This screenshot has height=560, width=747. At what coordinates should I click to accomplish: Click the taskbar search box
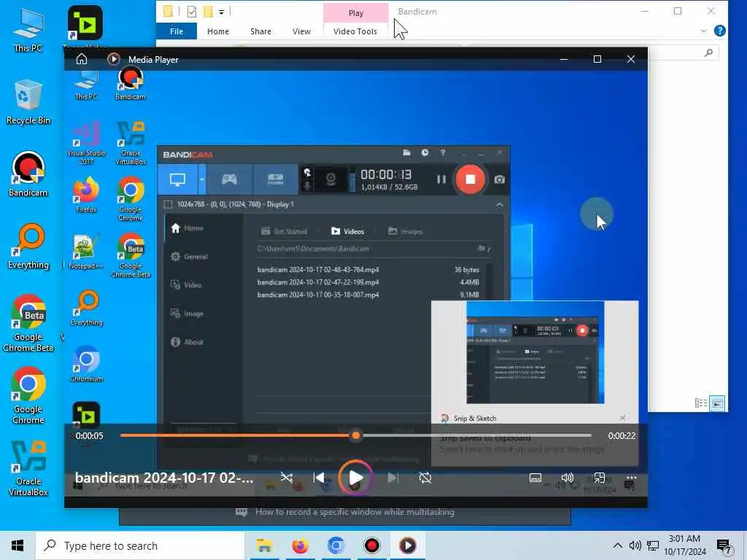(x=140, y=545)
